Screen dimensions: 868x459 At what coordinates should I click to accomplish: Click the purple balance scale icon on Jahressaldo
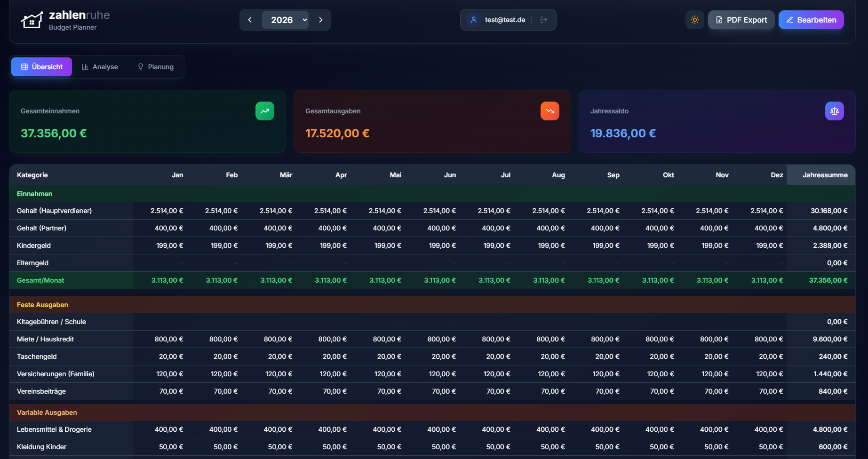click(x=834, y=111)
